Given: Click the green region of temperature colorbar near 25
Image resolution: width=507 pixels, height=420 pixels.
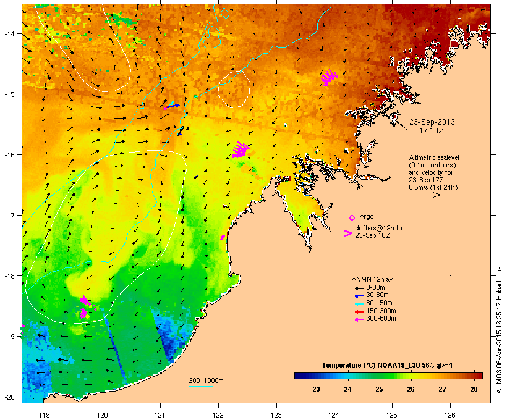Looking at the screenshot, I should click(379, 376).
